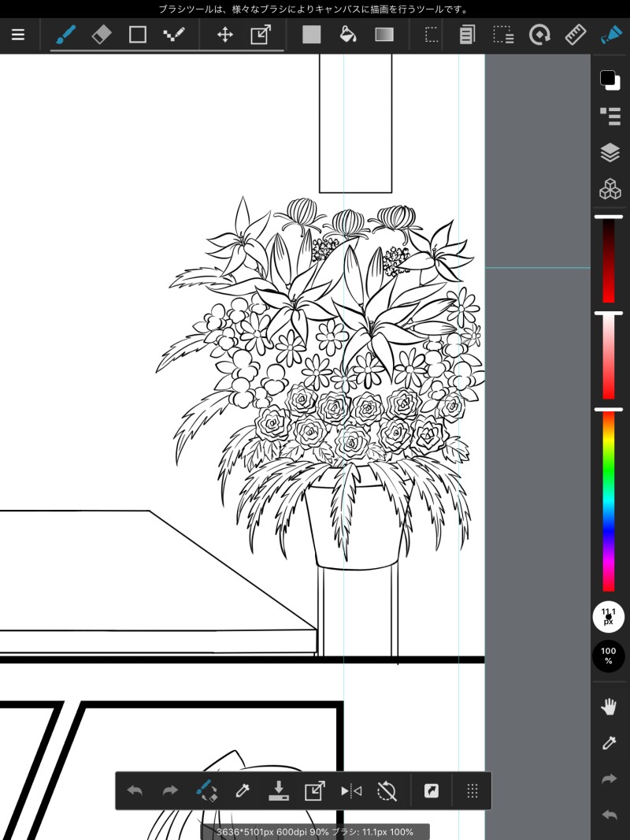
Task: Select the rectangle shape tool
Action: pos(138,35)
